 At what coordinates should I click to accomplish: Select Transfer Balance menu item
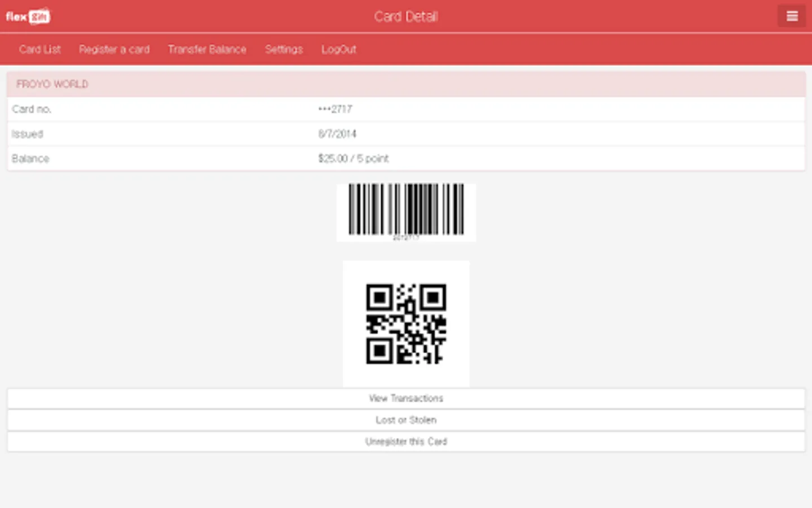pyautogui.click(x=207, y=49)
